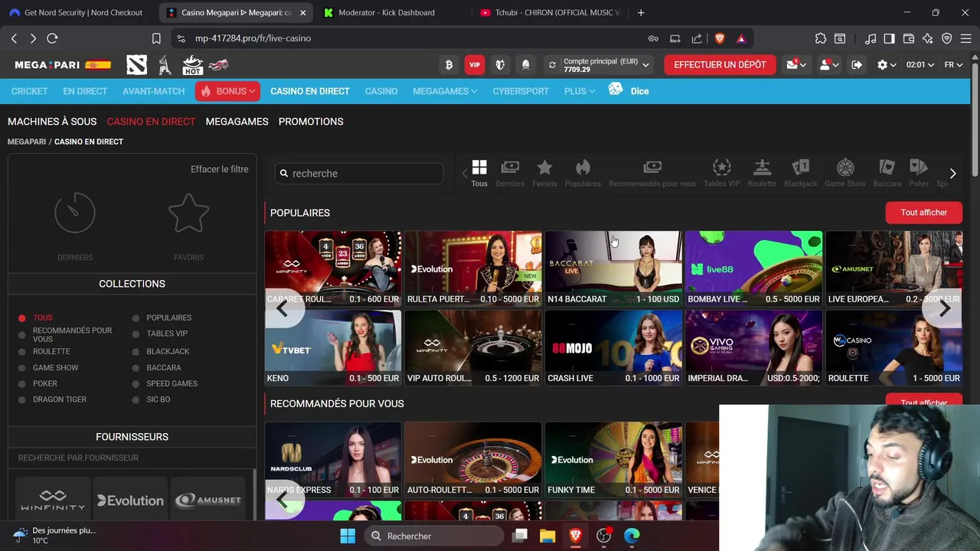Click the logout arrow icon
The height and width of the screenshot is (551, 980).
[857, 65]
